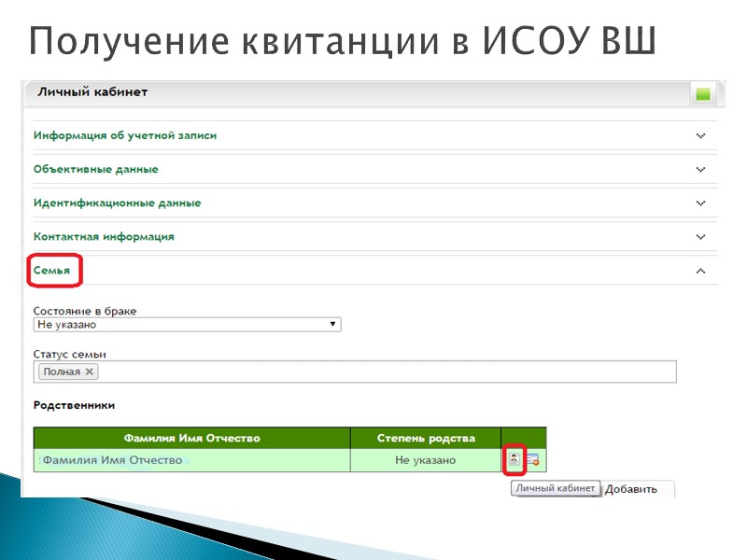Image resolution: width=747 pixels, height=560 pixels.
Task: Click Фамилия Имя Отчество row name
Action: tap(112, 460)
